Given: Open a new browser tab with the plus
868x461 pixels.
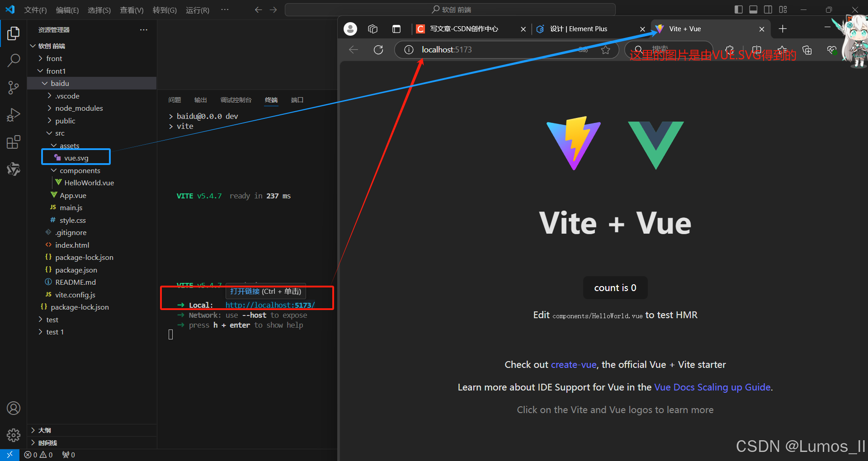Looking at the screenshot, I should (783, 29).
